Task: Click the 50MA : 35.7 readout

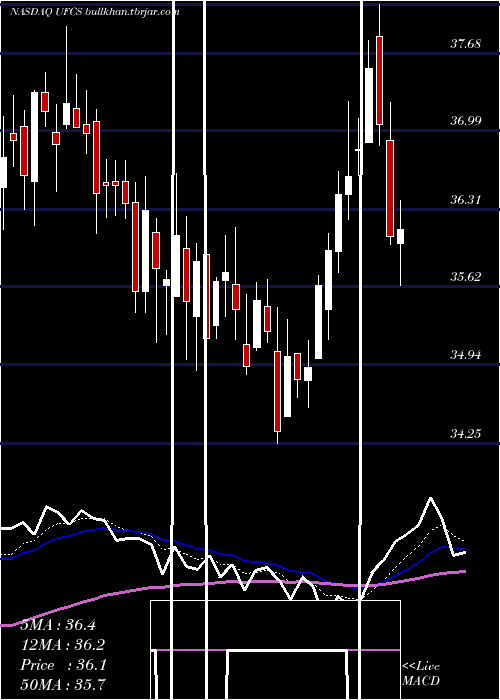Action: click(62, 684)
